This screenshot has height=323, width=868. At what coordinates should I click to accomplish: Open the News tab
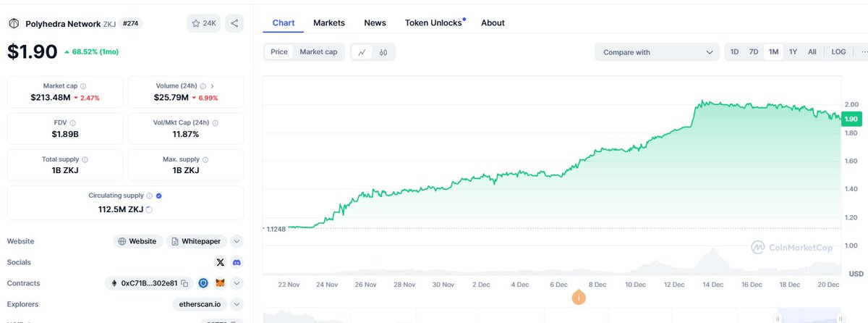coord(375,22)
